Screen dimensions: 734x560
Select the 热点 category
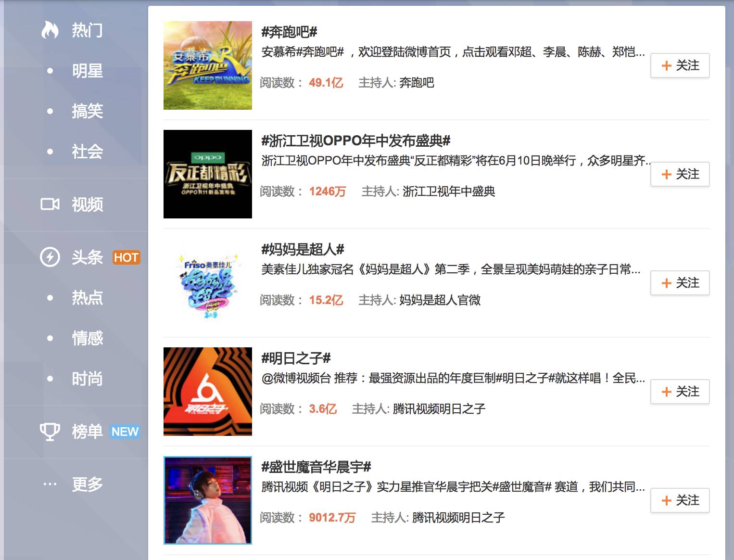coord(87,298)
